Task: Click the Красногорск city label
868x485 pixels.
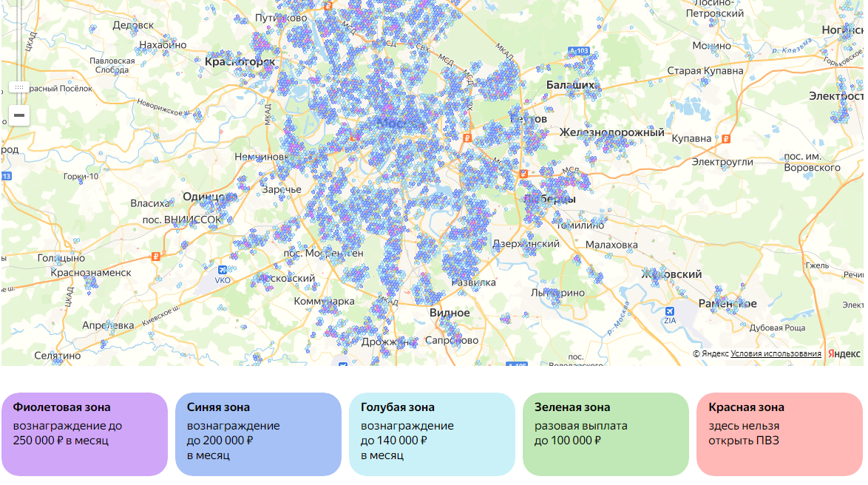Action: 240,62
